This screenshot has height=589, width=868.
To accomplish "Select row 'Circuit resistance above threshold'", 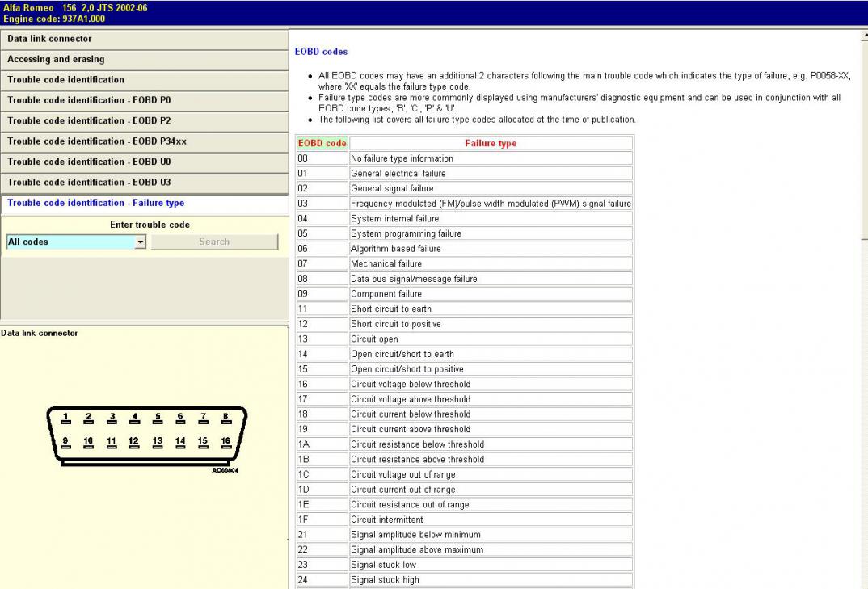I will coord(465,460).
